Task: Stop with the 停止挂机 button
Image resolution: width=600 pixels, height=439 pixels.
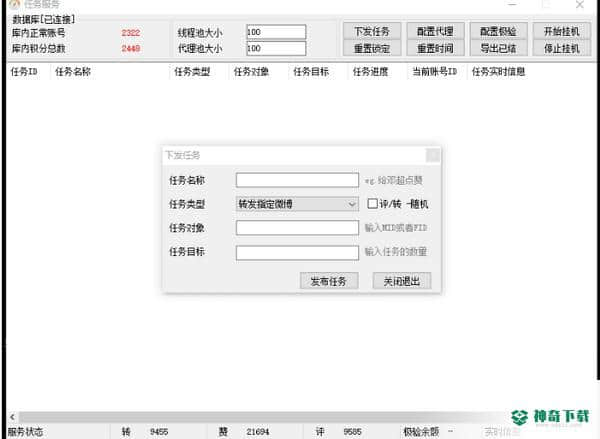Action: (x=562, y=48)
